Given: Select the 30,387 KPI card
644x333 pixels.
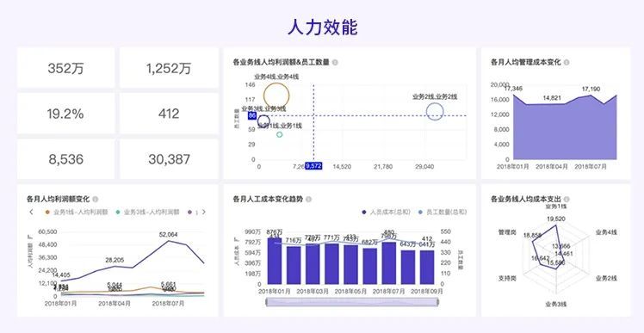Looking at the screenshot, I should pos(169,159).
